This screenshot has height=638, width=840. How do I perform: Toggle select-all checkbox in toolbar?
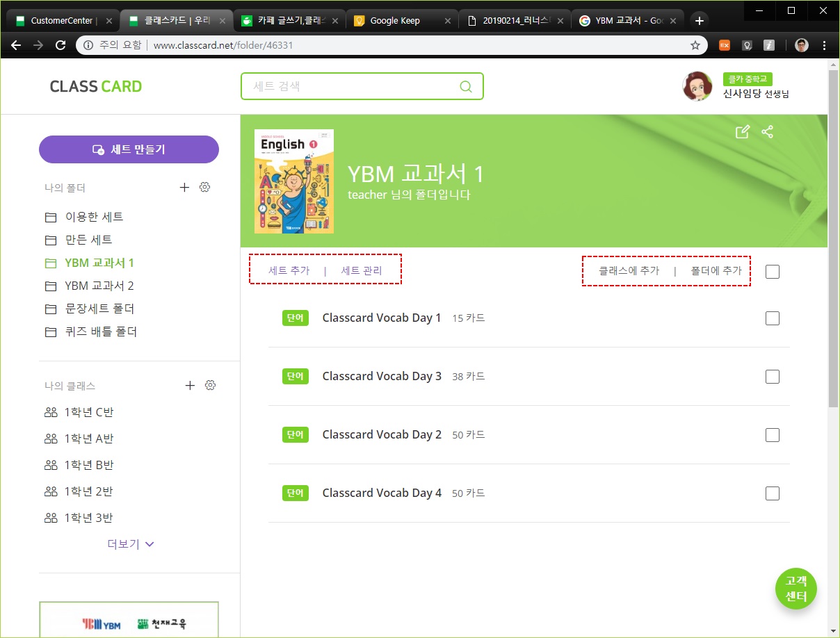[x=772, y=272]
